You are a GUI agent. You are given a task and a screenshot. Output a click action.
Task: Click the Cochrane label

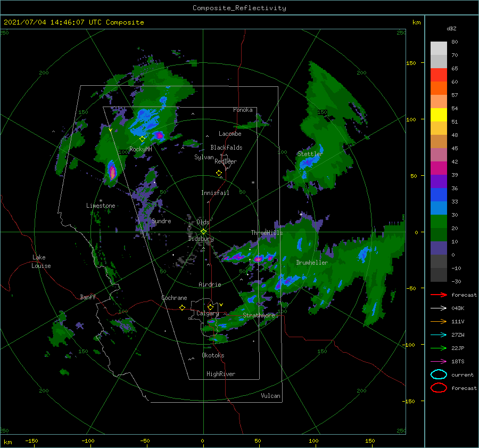click(x=174, y=298)
